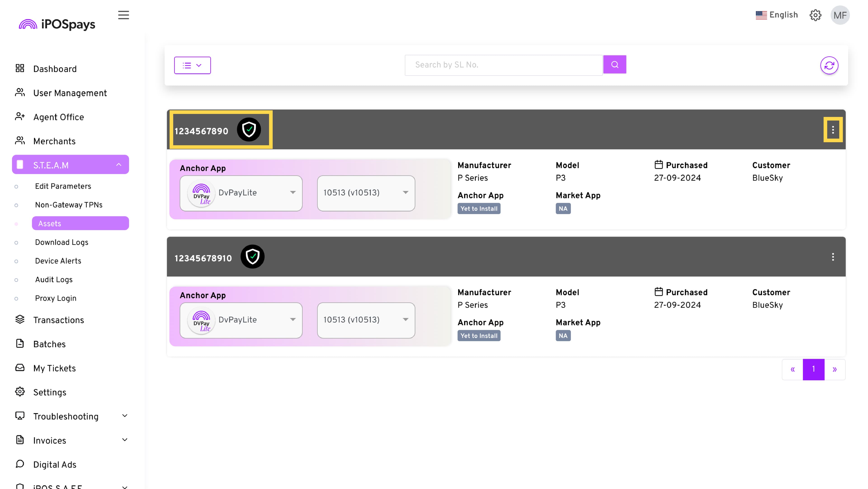Image resolution: width=868 pixels, height=489 pixels.
Task: Open Device Alerts submenu item
Action: click(x=58, y=261)
